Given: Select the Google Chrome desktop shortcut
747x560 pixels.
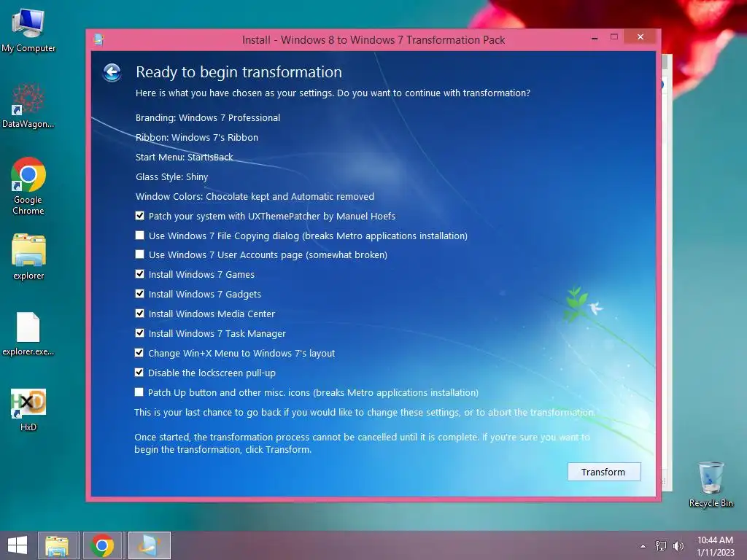Looking at the screenshot, I should tap(28, 186).
